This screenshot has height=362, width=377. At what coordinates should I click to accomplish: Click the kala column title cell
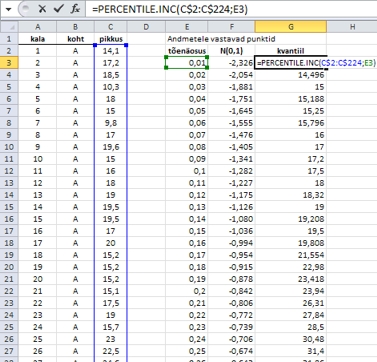[38, 39]
